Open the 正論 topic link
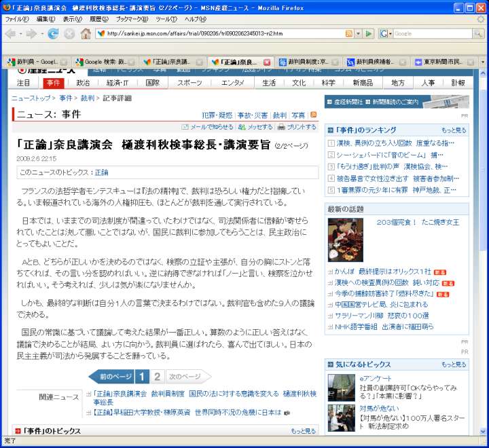Screen dimensions: 489x448 [101, 172]
